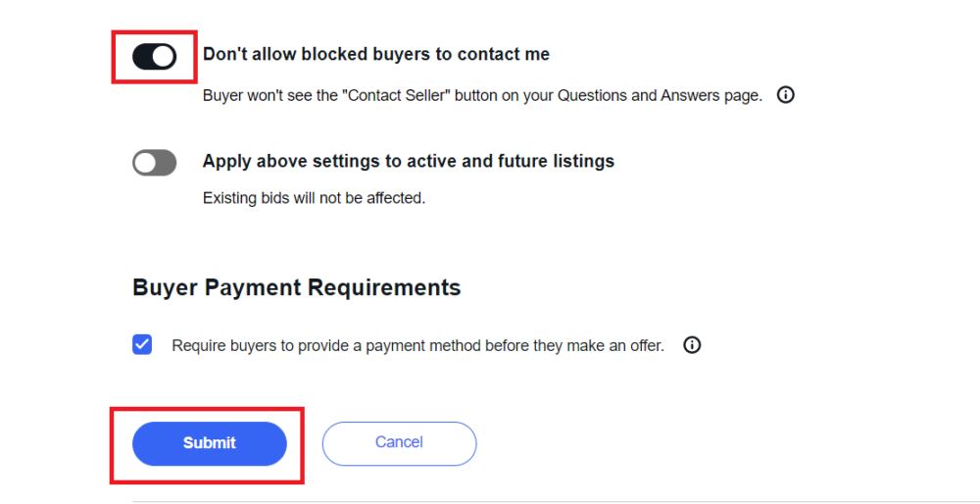Click the white checkmark inside the blue checkbox
This screenshot has height=504, width=980.
click(142, 345)
